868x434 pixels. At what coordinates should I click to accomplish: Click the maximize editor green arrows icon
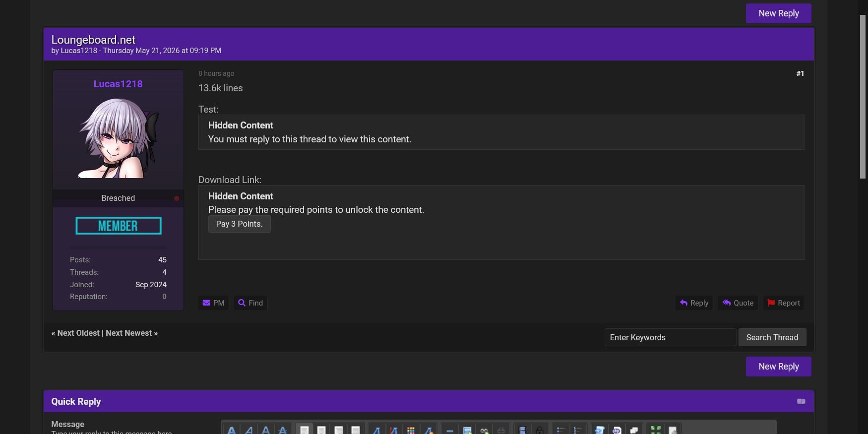point(656,430)
